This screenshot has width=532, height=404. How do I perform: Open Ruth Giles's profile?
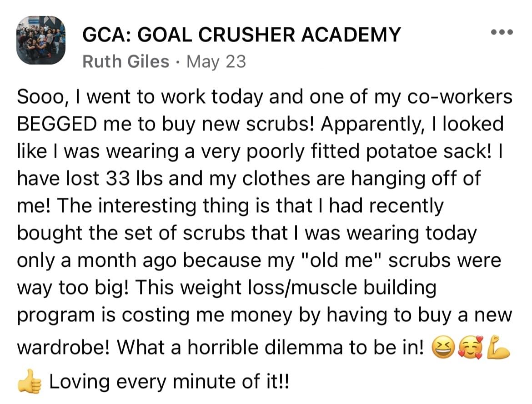pyautogui.click(x=126, y=62)
